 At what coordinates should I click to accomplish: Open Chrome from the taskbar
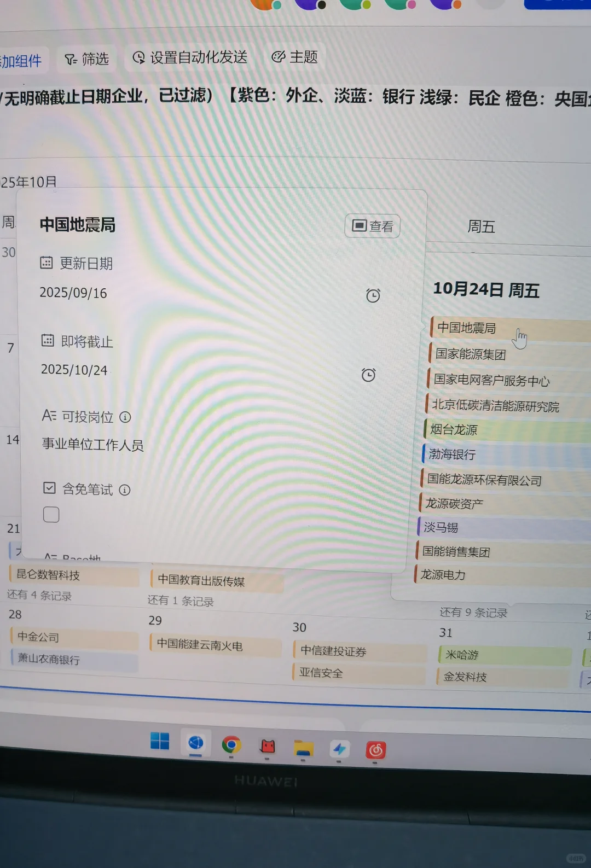pos(231,745)
